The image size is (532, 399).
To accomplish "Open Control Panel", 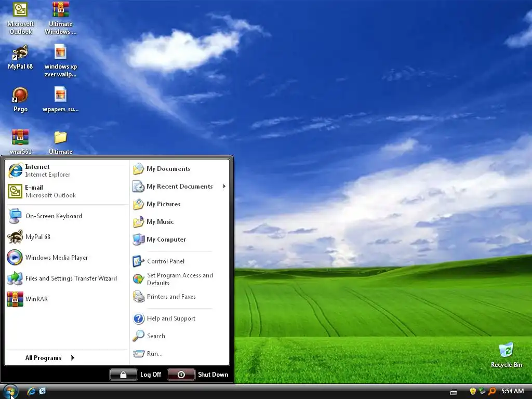I will pos(179,261).
